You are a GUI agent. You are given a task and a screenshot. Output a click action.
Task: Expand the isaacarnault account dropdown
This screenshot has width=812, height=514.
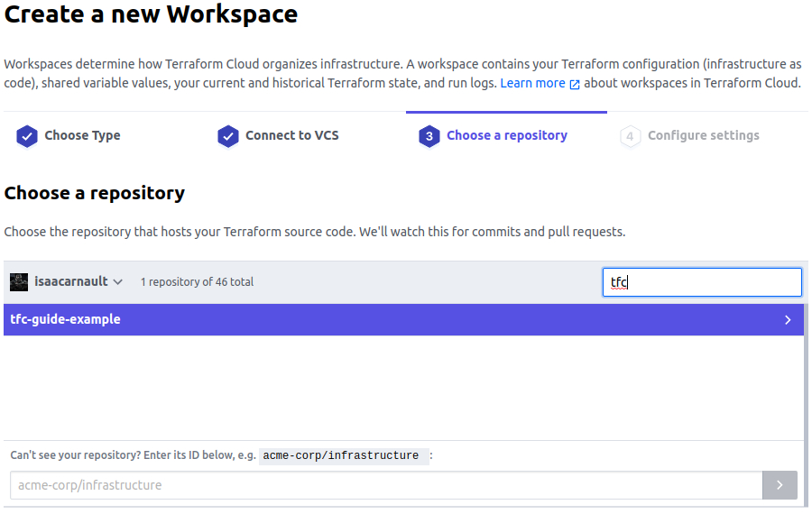click(78, 281)
